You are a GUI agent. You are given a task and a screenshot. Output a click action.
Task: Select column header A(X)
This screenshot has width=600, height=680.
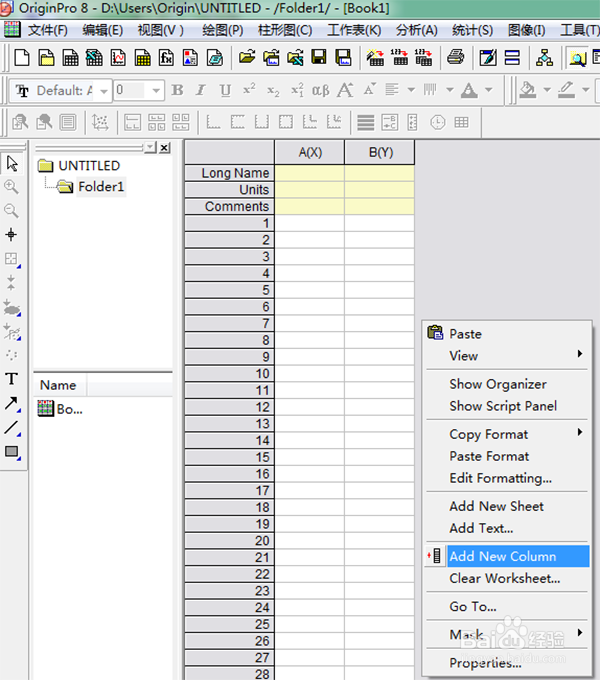[310, 152]
